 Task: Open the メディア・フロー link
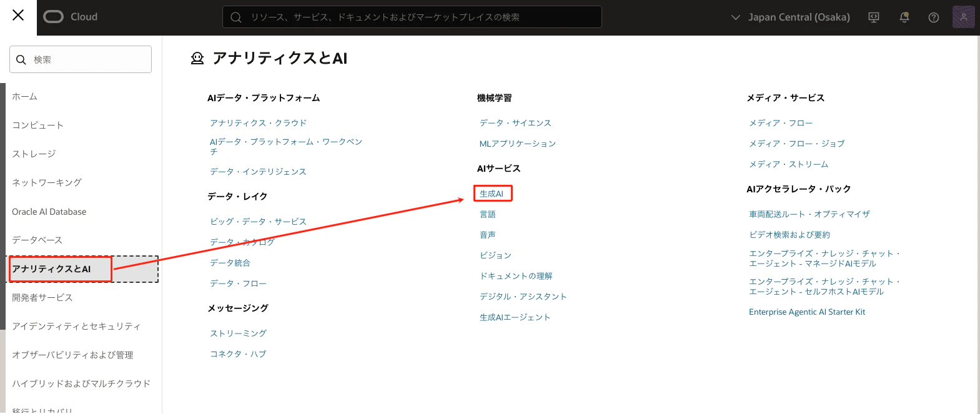point(781,123)
